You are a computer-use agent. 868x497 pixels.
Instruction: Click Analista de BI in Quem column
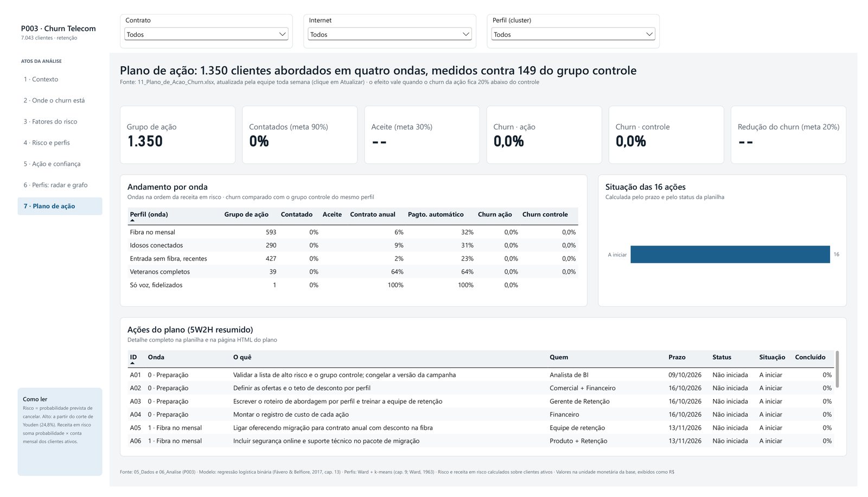[569, 375]
